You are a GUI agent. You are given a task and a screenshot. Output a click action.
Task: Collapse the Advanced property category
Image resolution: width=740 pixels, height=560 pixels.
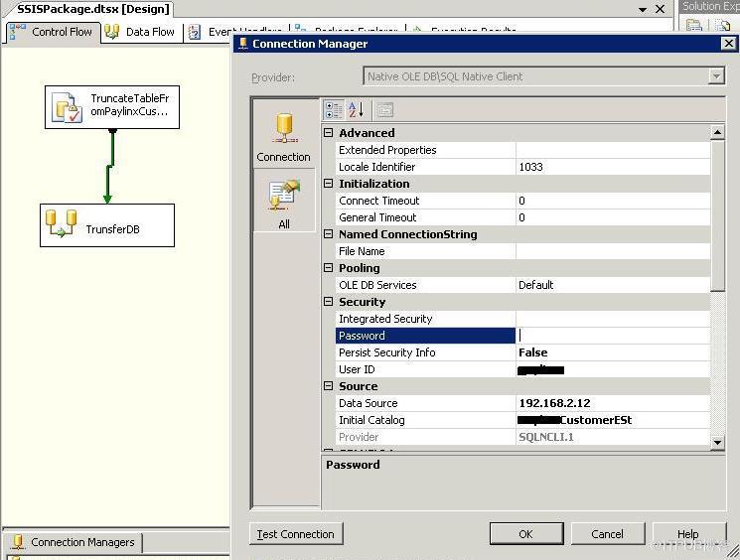(329, 133)
